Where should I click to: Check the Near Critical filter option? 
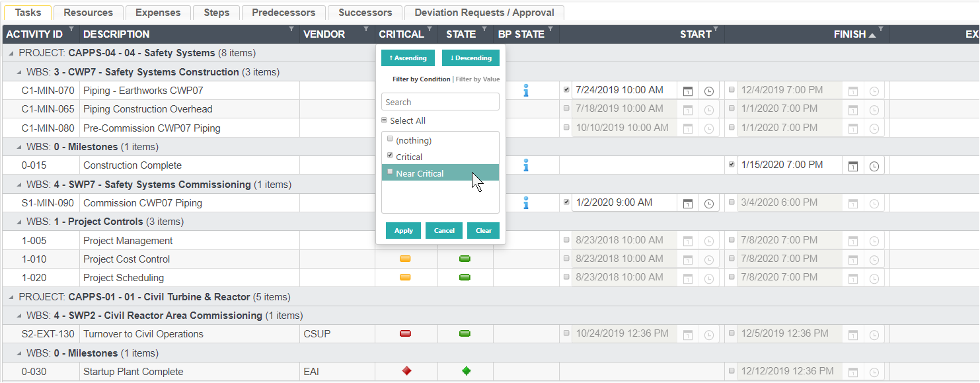pyautogui.click(x=390, y=172)
